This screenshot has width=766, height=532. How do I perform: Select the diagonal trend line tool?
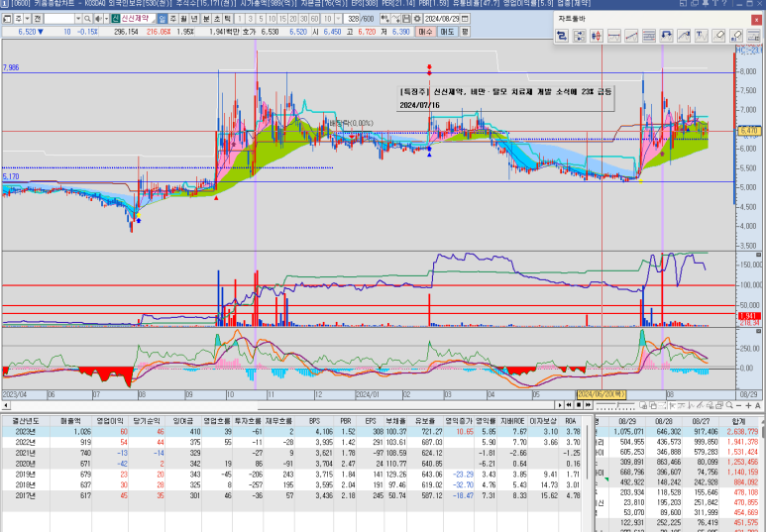coord(631,36)
